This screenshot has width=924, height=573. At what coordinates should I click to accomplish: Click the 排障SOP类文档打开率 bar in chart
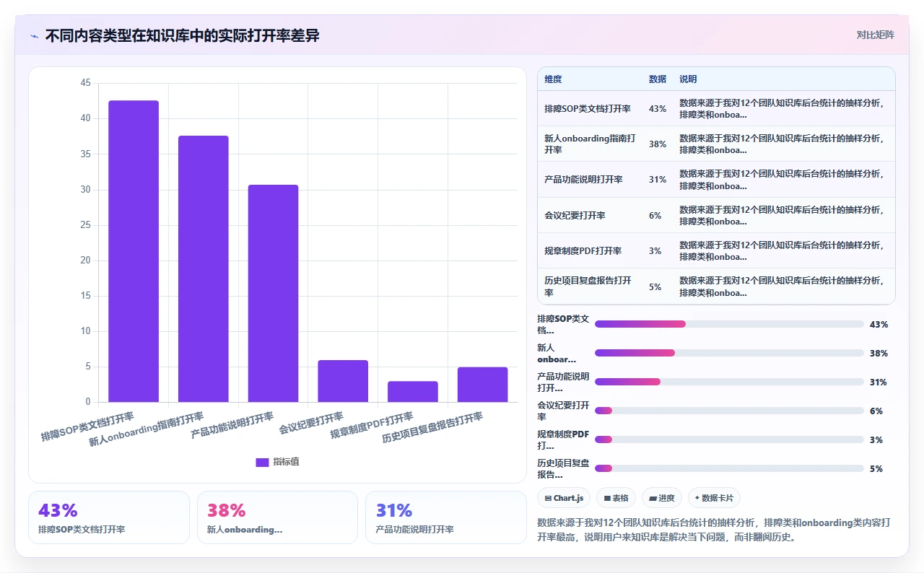click(x=134, y=251)
